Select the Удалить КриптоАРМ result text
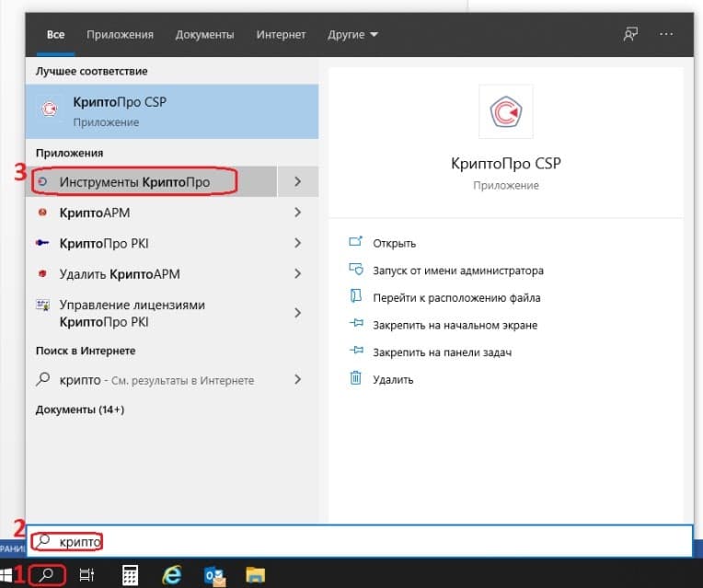This screenshot has width=703, height=588. click(120, 273)
